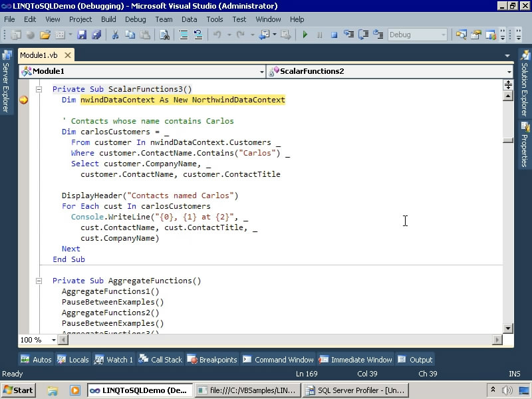Open the Watch 1 window tab
The width and height of the screenshot is (532, 399).
(113, 360)
